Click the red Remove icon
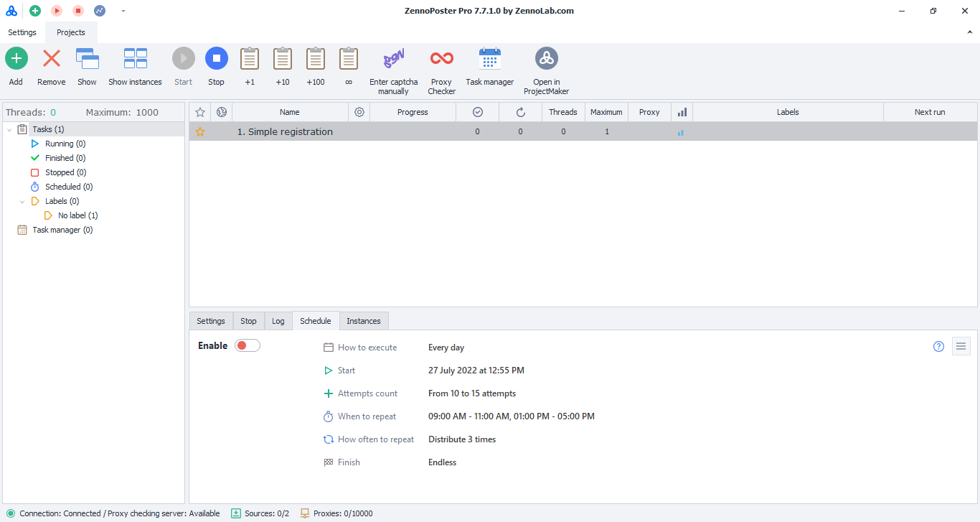The height and width of the screenshot is (522, 980). pyautogui.click(x=52, y=59)
